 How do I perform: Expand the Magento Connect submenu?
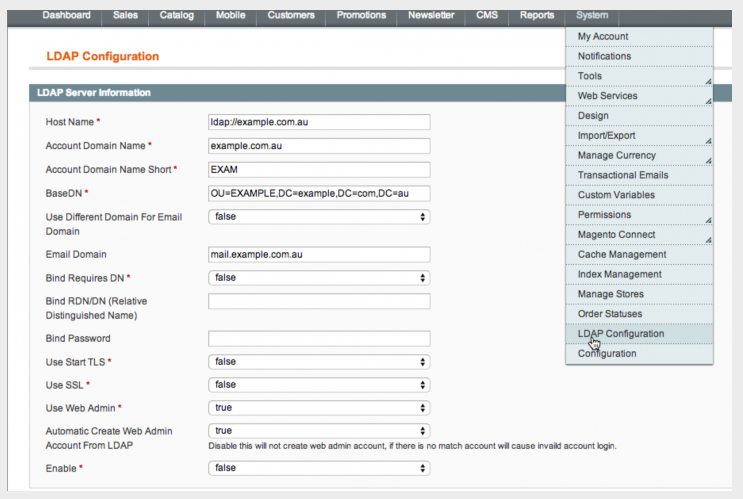(x=639, y=235)
